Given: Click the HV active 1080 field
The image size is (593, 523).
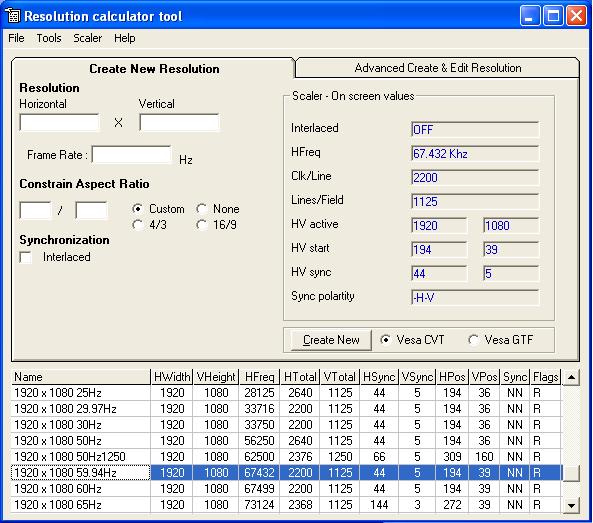Looking at the screenshot, I should pyautogui.click(x=511, y=225).
